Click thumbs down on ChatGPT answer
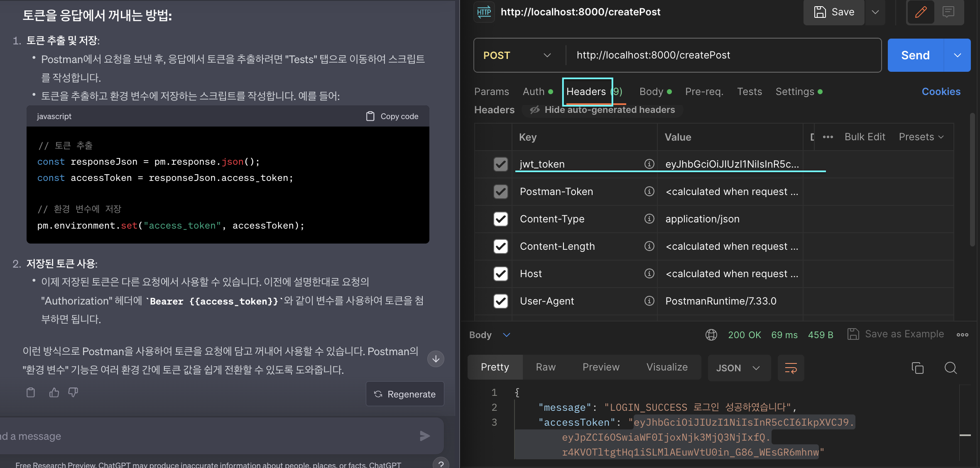The height and width of the screenshot is (468, 980). pyautogui.click(x=73, y=392)
